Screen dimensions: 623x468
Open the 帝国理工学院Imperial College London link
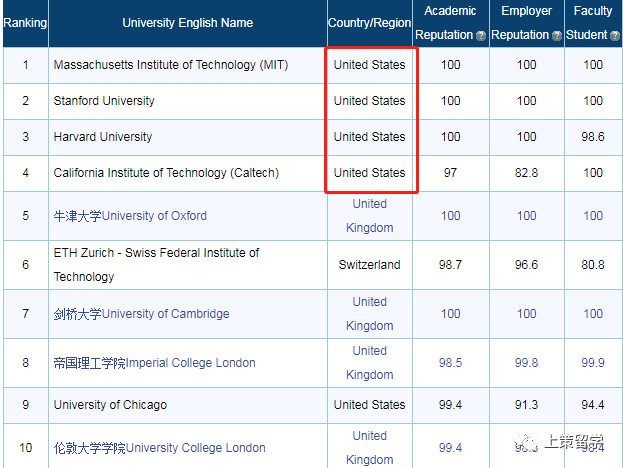pos(155,363)
